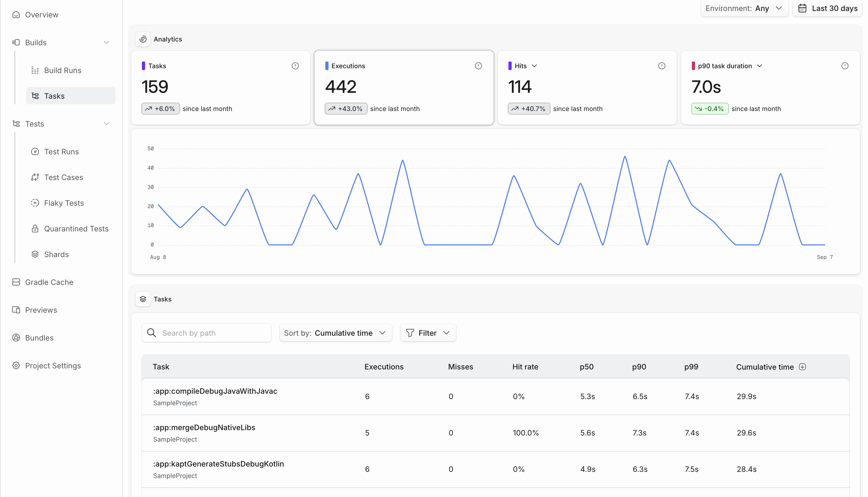The image size is (868, 497).
Task: Click the Gradle Cache storage icon
Action: 16,282
